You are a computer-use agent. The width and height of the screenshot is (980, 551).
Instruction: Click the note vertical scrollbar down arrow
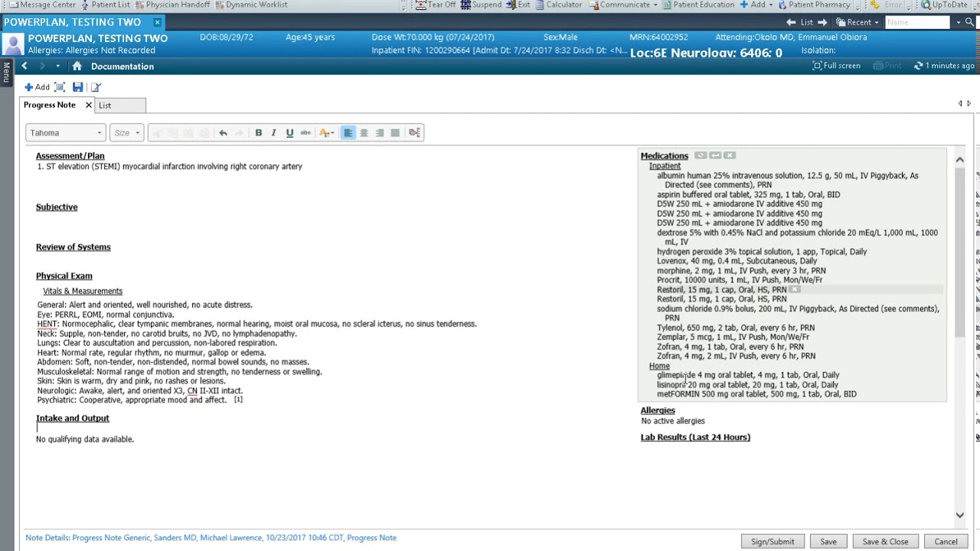click(960, 515)
